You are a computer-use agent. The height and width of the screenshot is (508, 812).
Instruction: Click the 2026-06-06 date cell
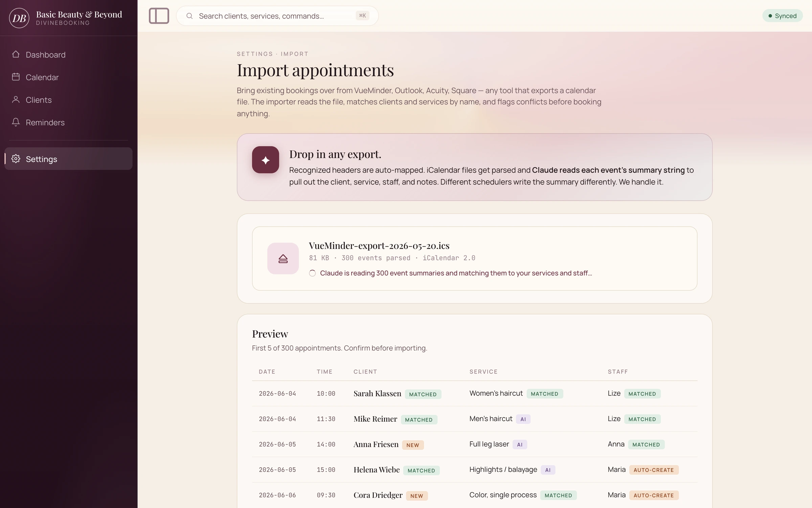click(x=277, y=495)
